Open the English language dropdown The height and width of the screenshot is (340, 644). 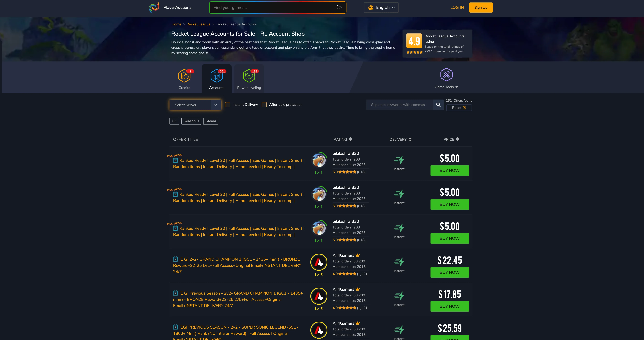(x=381, y=8)
